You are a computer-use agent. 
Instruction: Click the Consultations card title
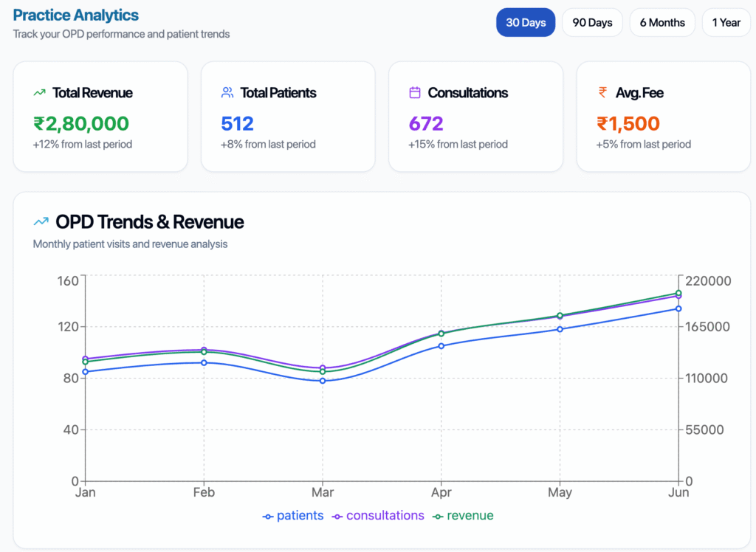(467, 92)
